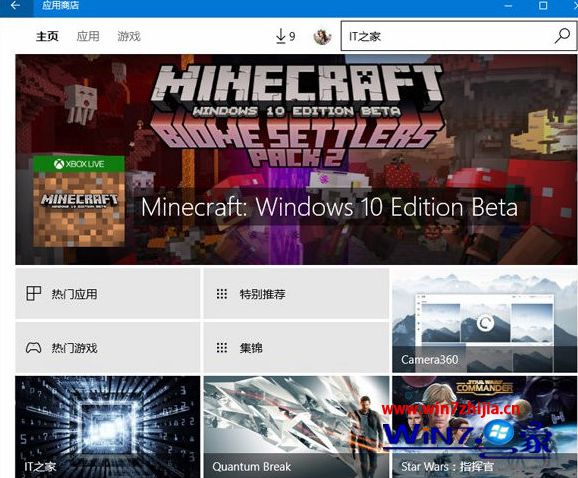Click the 特别推荐 dots icon
Viewport: 578px width, 478px height.
click(222, 294)
